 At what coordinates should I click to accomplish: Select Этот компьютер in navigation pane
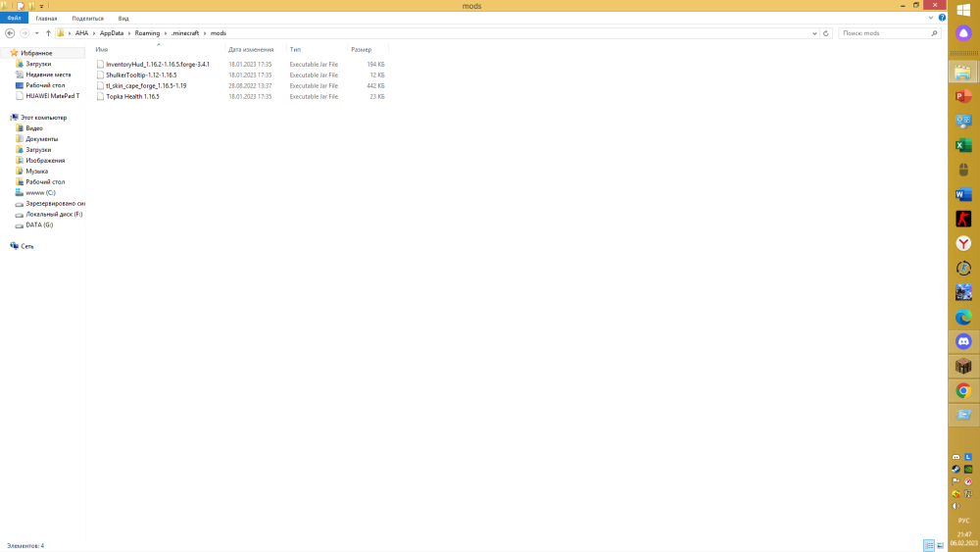pos(43,118)
